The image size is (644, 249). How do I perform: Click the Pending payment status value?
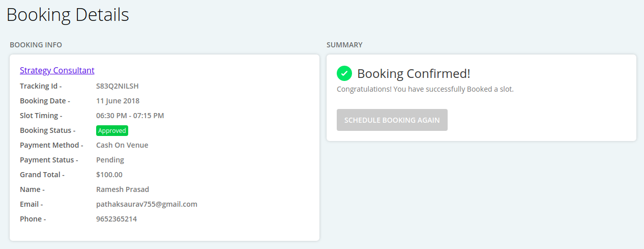(x=110, y=160)
